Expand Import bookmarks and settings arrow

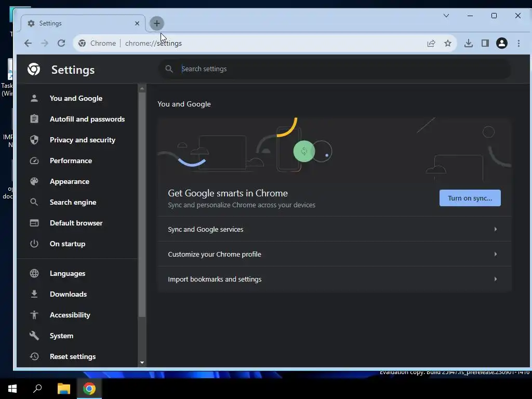pos(495,279)
